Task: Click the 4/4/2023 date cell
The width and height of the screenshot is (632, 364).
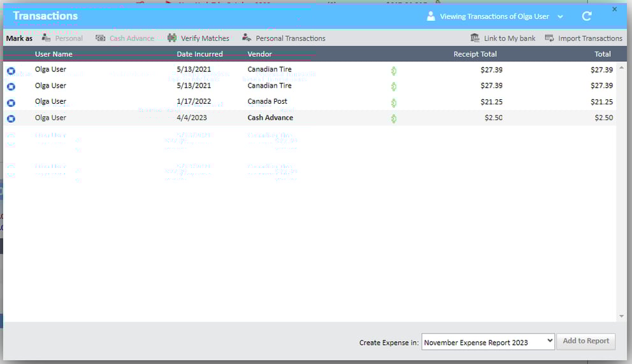Action: click(192, 118)
